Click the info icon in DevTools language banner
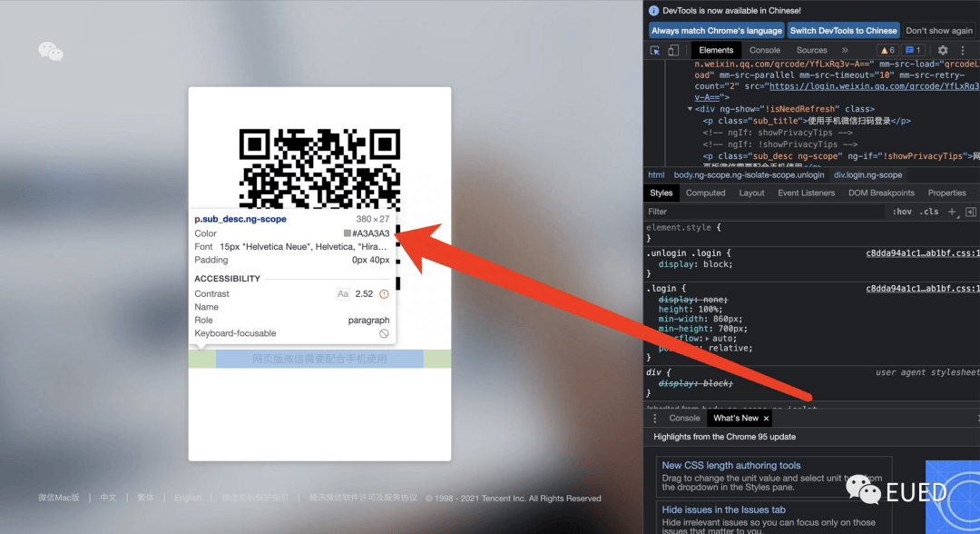This screenshot has height=534, width=980. tap(653, 11)
